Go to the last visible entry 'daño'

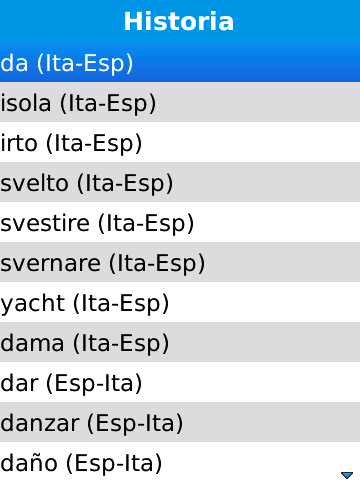click(x=180, y=461)
